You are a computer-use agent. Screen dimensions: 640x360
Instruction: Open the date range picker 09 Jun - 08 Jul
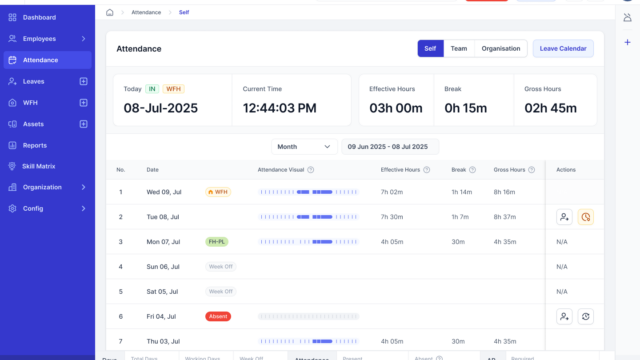[x=390, y=147]
